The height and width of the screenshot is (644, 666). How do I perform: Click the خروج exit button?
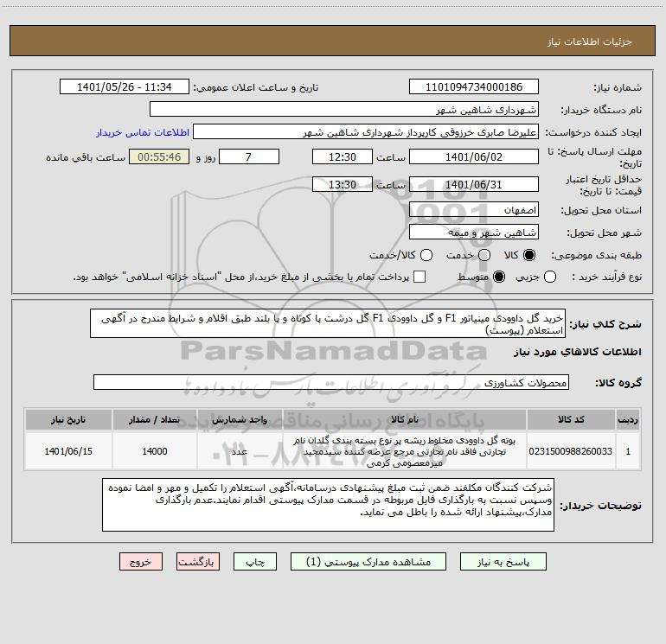[x=141, y=562]
